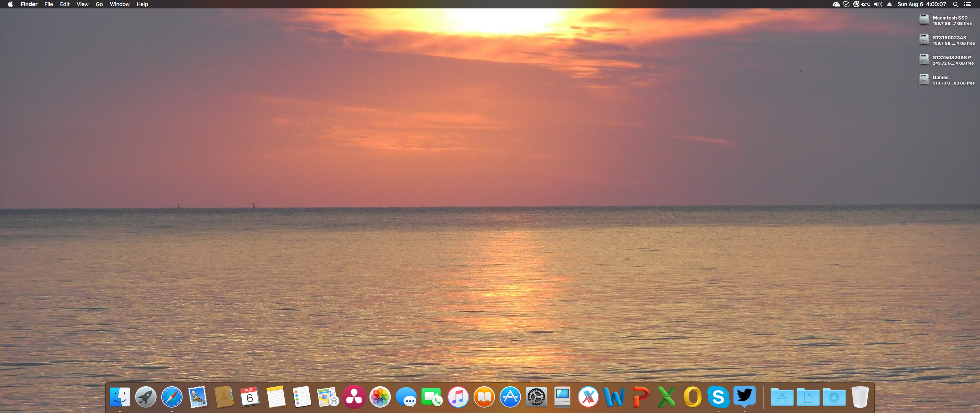The width and height of the screenshot is (980, 413).
Task: Open Safari from the Dock
Action: (x=171, y=397)
